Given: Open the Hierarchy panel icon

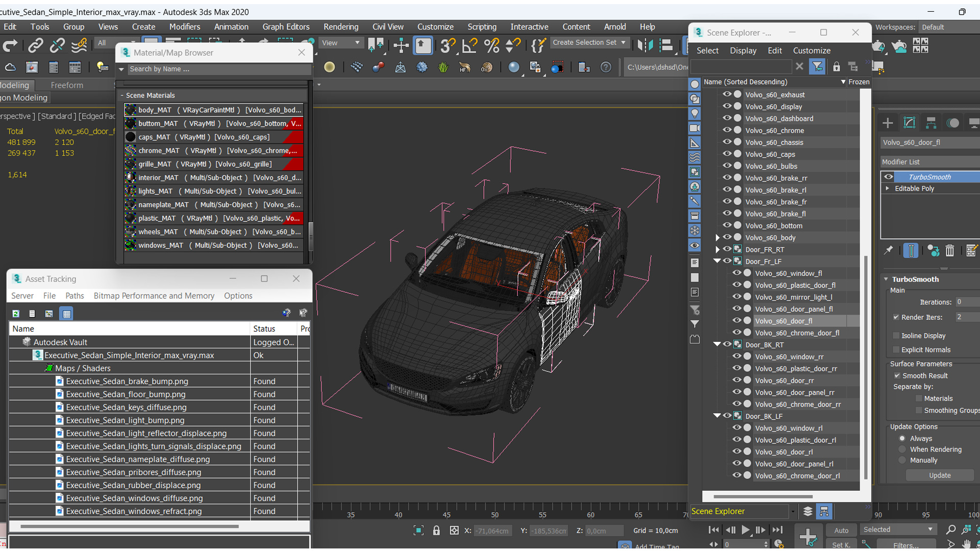Looking at the screenshot, I should tap(931, 123).
